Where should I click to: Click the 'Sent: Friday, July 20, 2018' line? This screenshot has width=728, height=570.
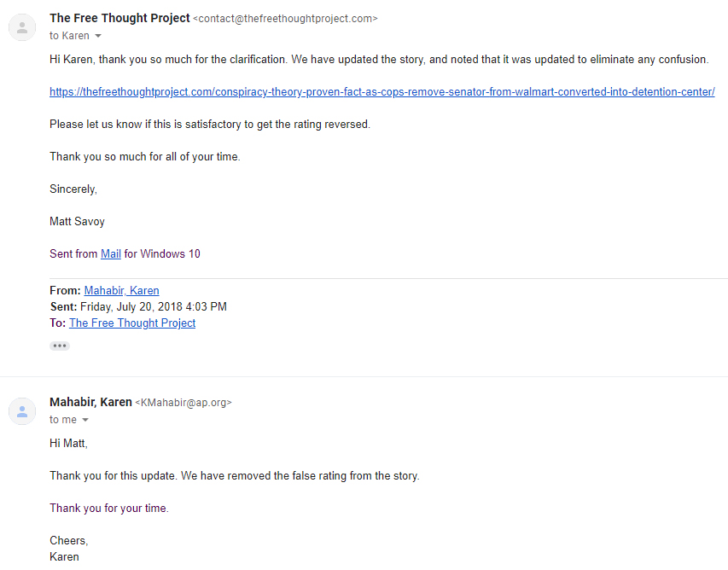[138, 307]
